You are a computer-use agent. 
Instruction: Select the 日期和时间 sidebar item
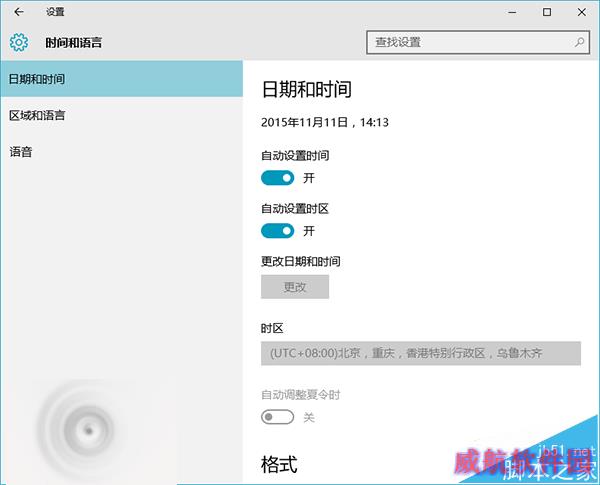[x=122, y=79]
